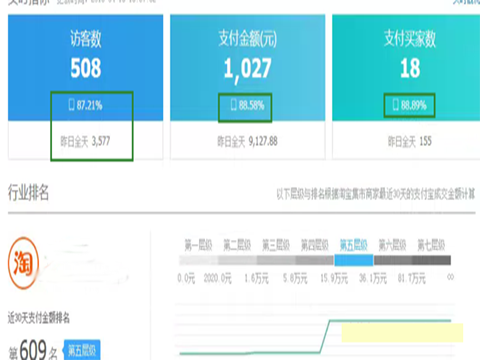Click the rank number 609
Screen dimensions: 480x360
click(33, 350)
